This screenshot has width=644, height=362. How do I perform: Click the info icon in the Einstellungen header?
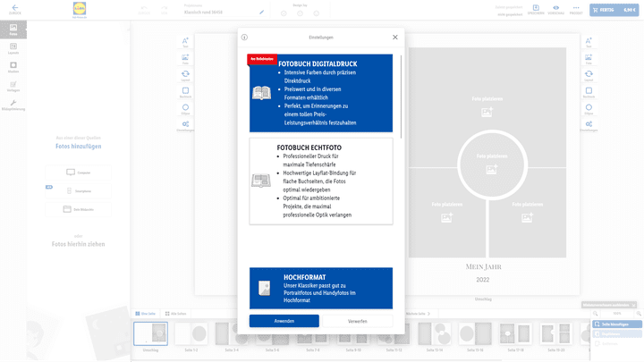coord(246,38)
